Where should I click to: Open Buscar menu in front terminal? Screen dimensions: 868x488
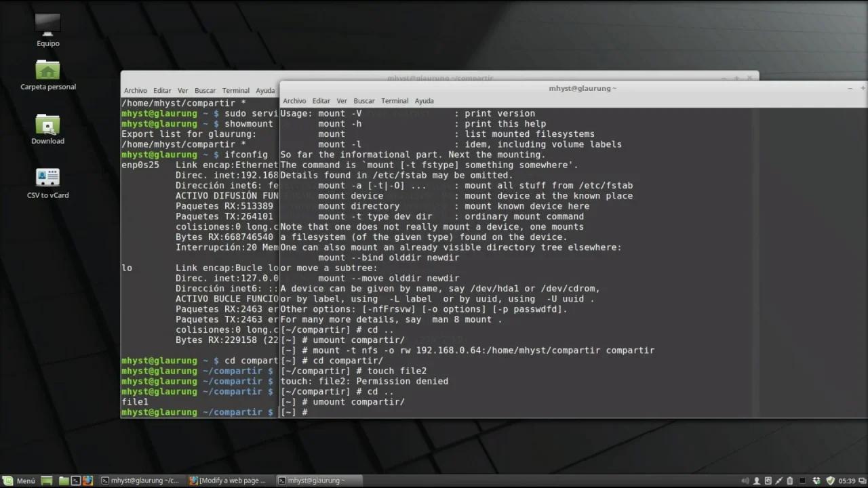point(363,101)
